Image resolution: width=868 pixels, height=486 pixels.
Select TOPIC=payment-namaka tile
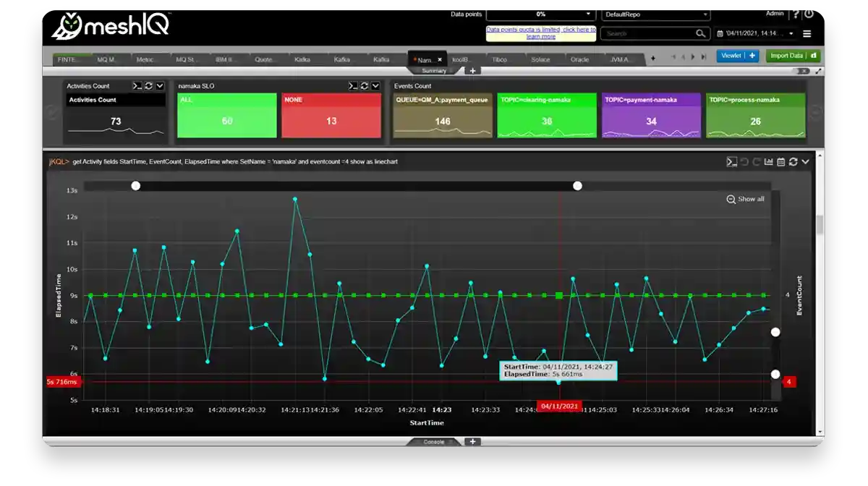click(652, 115)
